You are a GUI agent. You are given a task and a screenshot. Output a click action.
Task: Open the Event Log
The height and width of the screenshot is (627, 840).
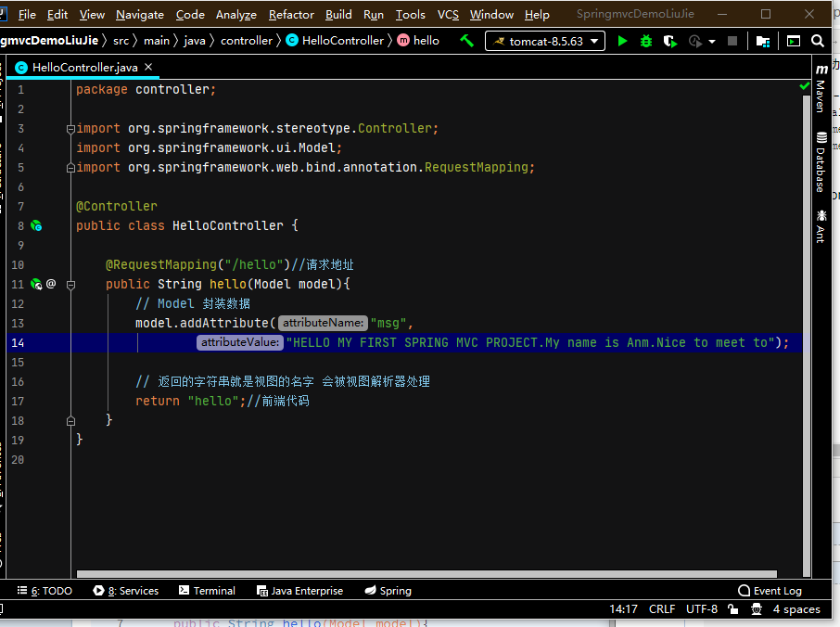click(770, 591)
